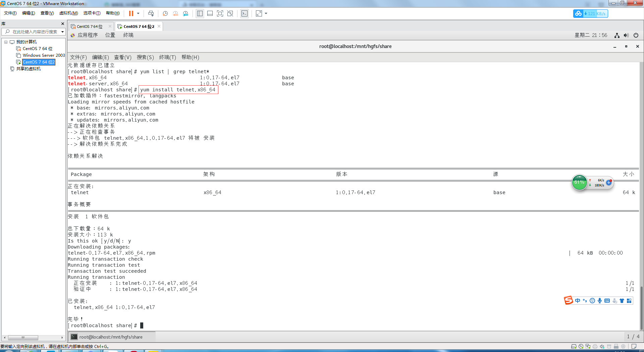The height and width of the screenshot is (352, 644).
Task: Open the terminal 编辑(E) menu
Action: click(x=101, y=57)
